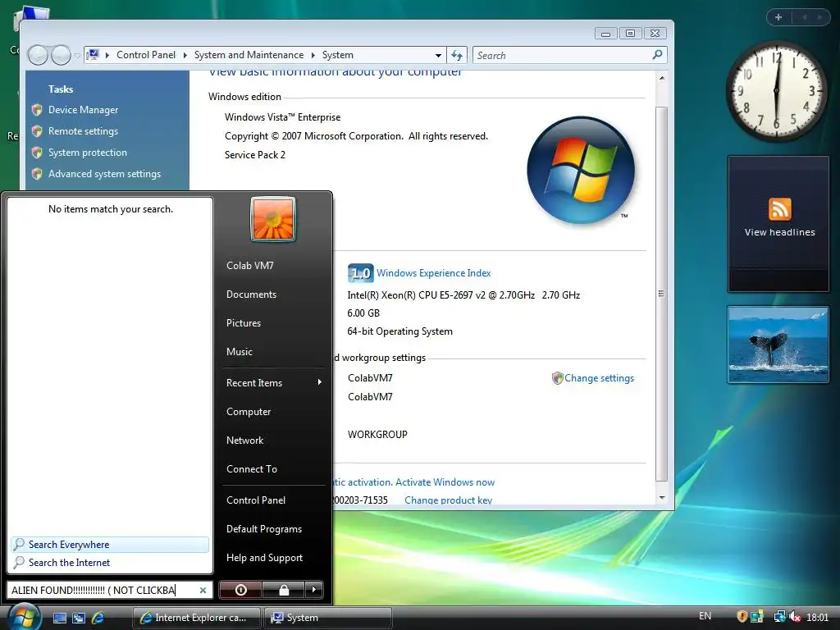Open Windows Experience Index link
Image resolution: width=840 pixels, height=630 pixels.
(433, 273)
